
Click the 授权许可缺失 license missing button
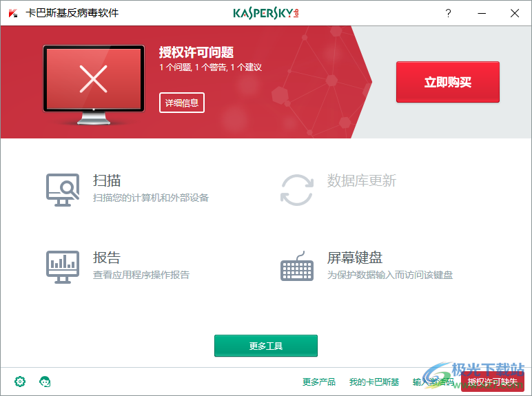tap(492, 382)
